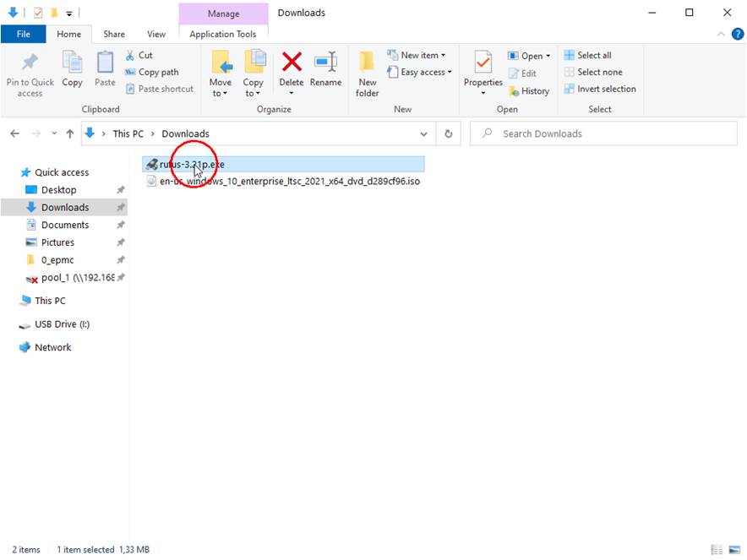The height and width of the screenshot is (560, 747).
Task: Expand address bar history dropdown chevron
Action: click(424, 133)
